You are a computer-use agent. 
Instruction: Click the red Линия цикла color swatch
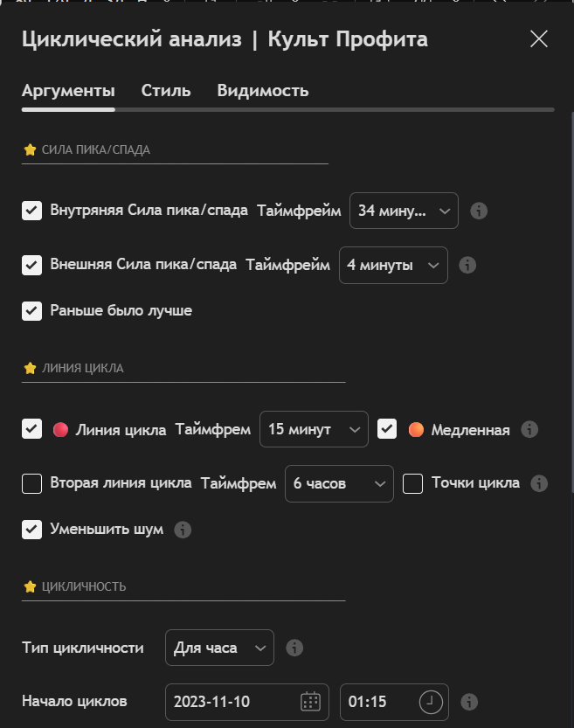point(60,429)
